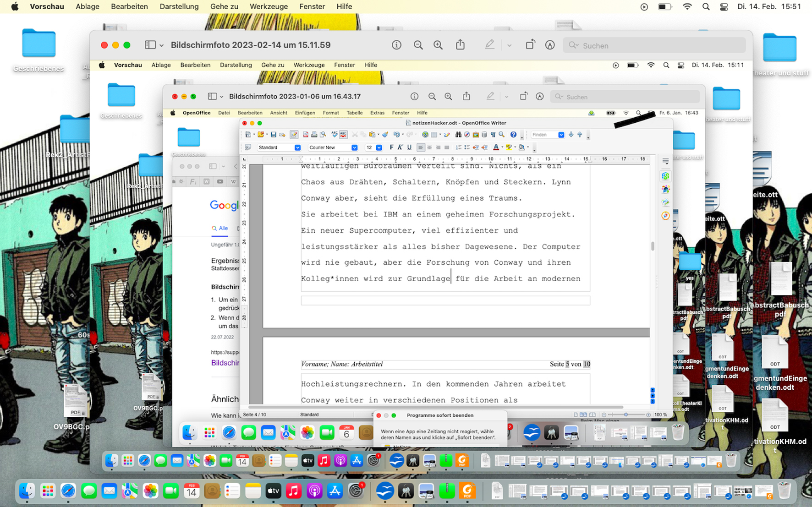Show battery status in the menu bar
Screen dimensions: 812x507
pos(665,6)
